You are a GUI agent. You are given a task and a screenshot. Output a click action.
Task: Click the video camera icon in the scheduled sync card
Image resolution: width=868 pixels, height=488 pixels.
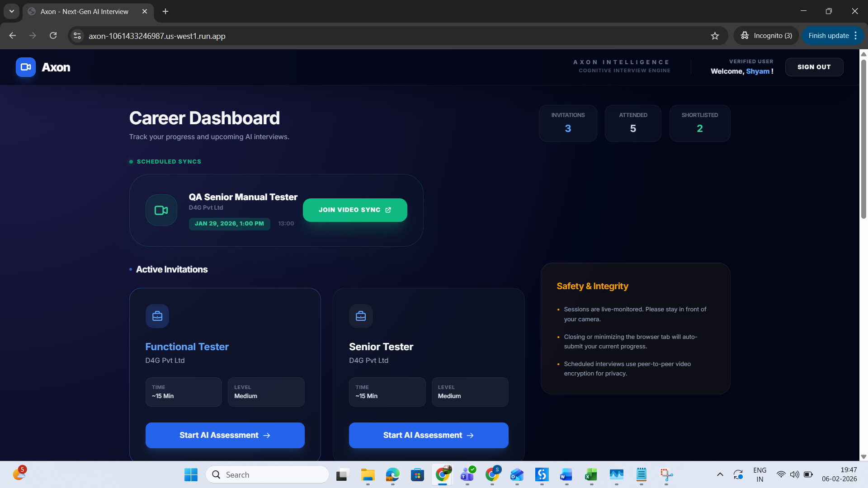(x=161, y=210)
